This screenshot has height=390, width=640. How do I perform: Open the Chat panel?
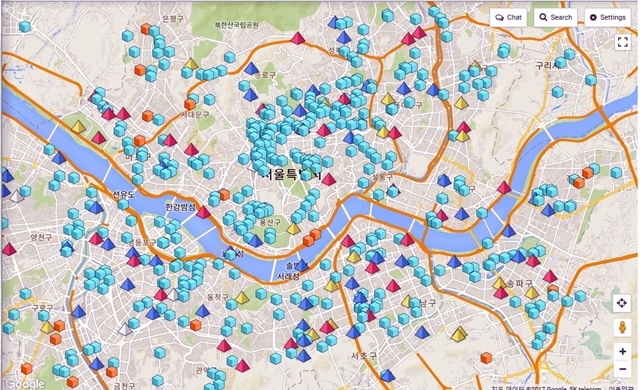tap(508, 18)
